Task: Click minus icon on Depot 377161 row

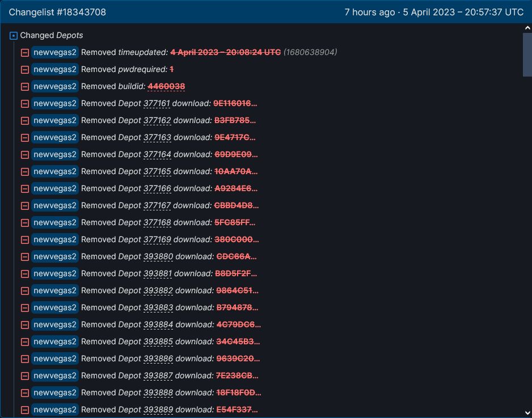Action: (25, 103)
